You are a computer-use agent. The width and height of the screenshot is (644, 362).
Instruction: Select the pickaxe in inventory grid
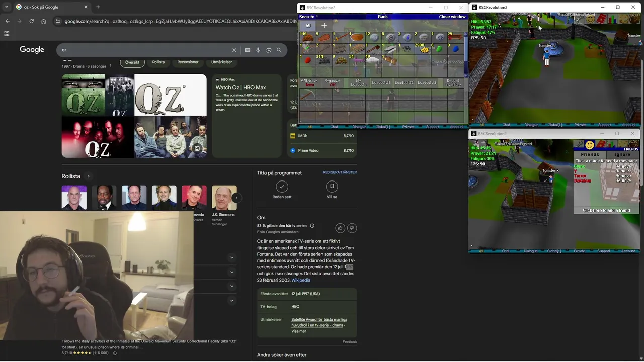pos(307,95)
